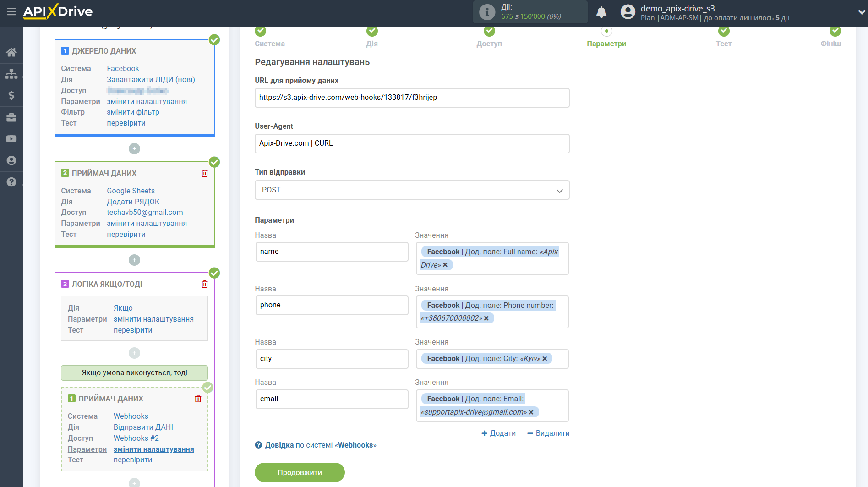Image resolution: width=868 pixels, height=487 pixels.
Task: Click the Full name value box
Action: [x=492, y=258]
